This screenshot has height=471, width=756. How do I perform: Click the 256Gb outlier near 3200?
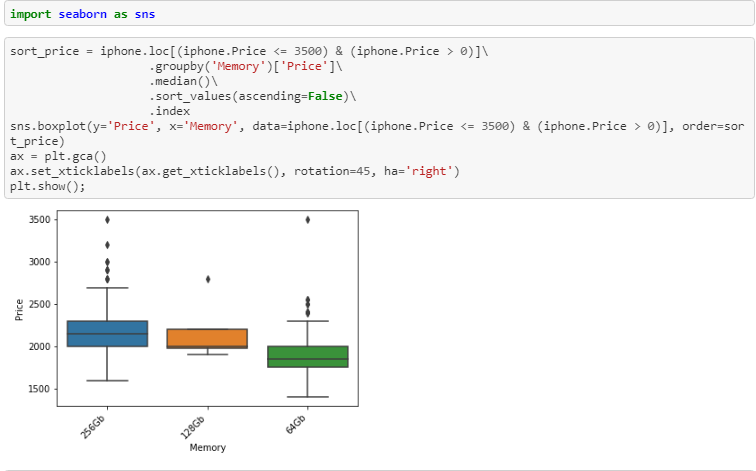click(107, 245)
